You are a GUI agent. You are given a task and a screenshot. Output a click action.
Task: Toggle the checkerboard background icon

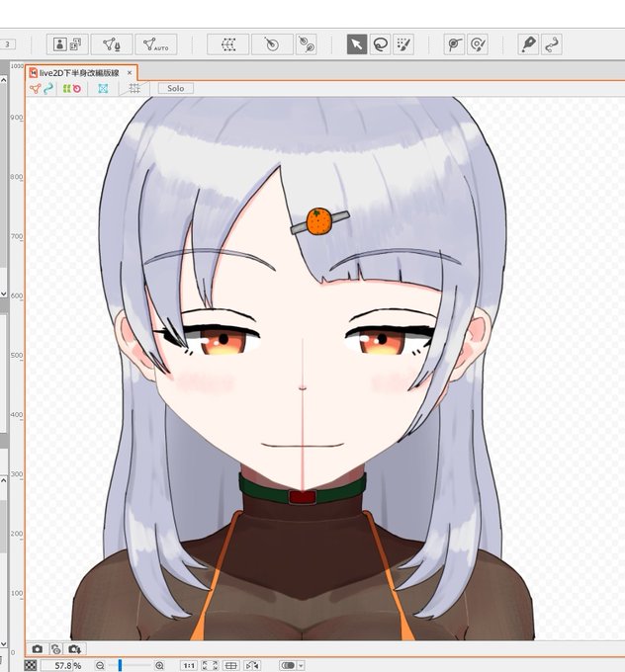tap(31, 665)
